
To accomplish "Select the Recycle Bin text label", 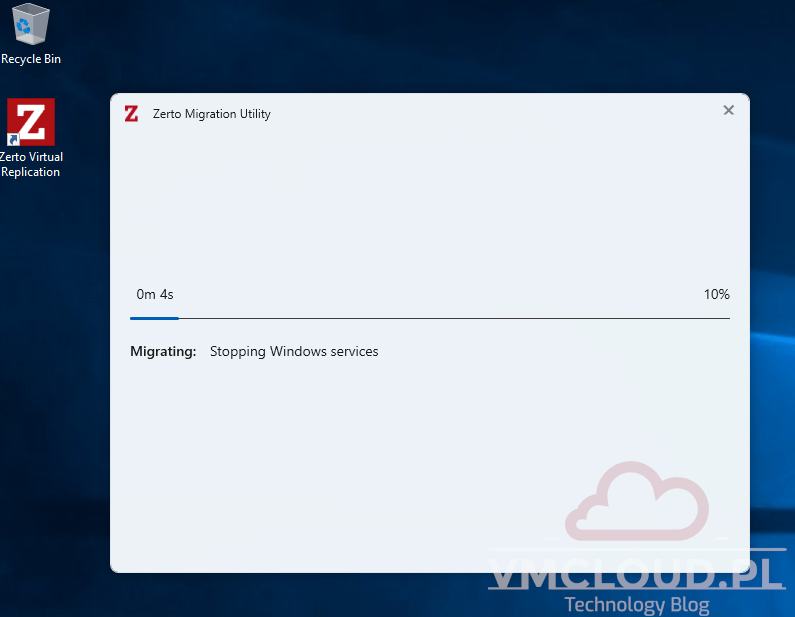I will pyautogui.click(x=31, y=59).
